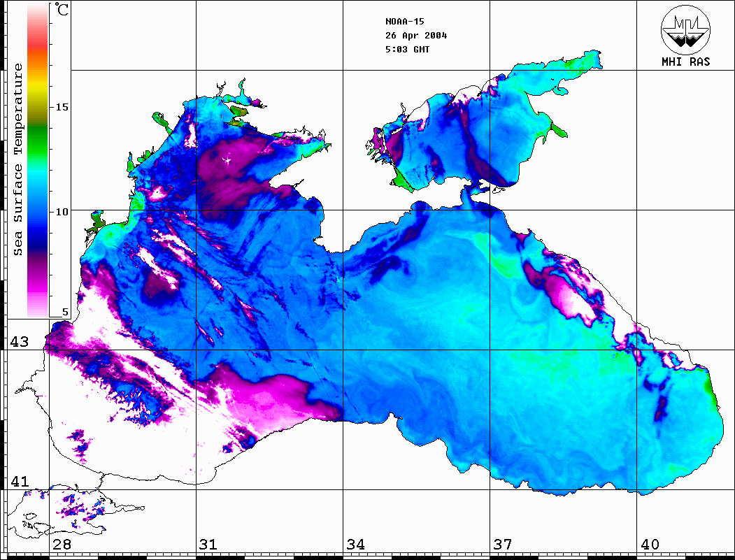
Task: Click longitude label '31'
Action: click(208, 544)
